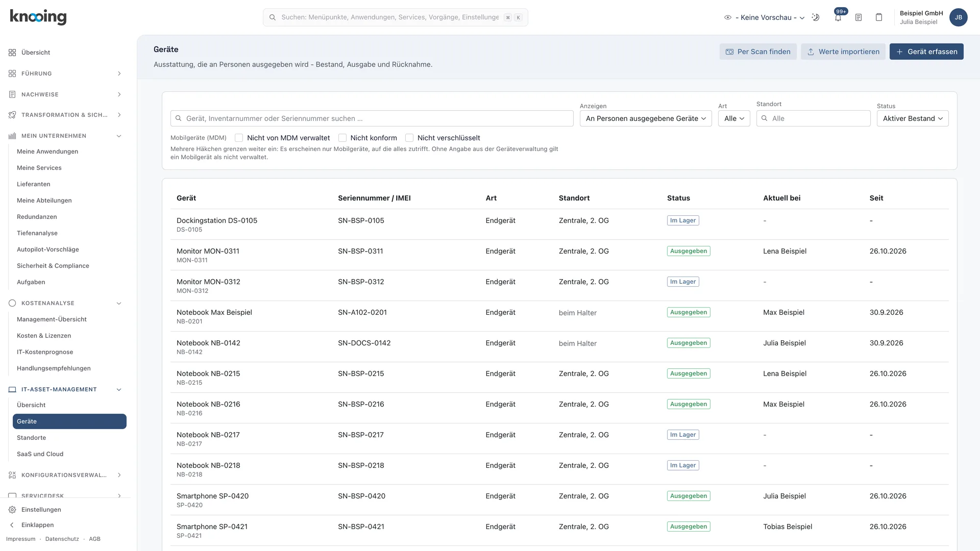
Task: Tick the 'Nicht verschlüsselt' checkbox
Action: click(409, 138)
